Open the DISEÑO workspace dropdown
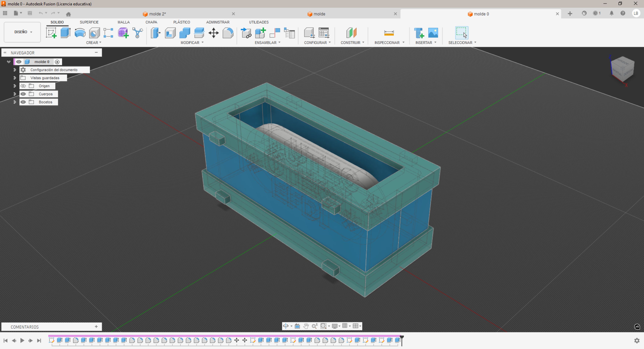644x349 pixels. coord(23,32)
